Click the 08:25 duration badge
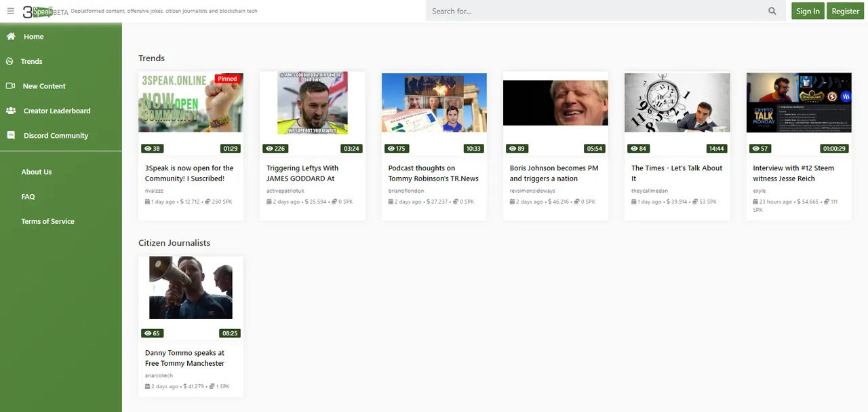868x412 pixels. 230,333
